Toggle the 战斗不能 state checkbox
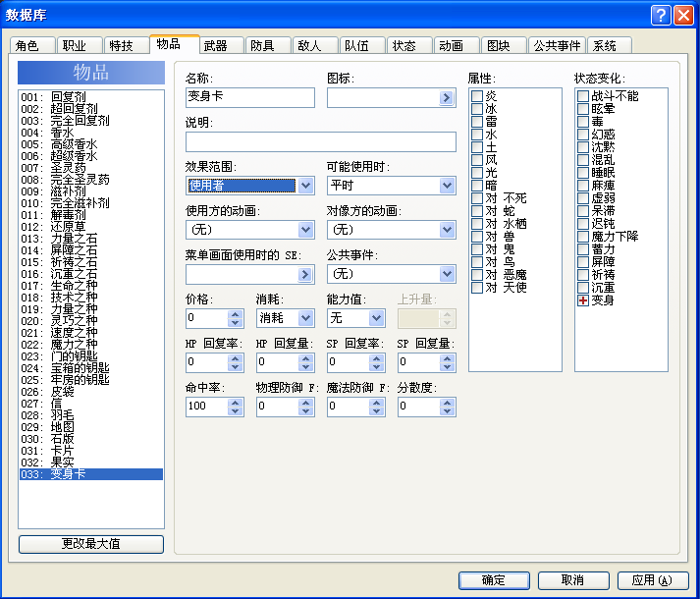Viewport: 700px width, 599px height. point(583,95)
